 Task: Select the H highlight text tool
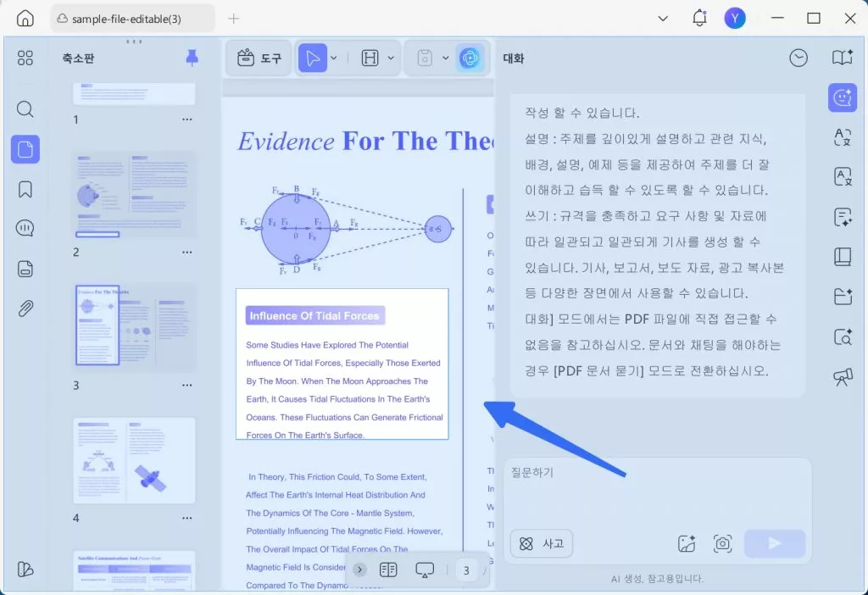(370, 58)
